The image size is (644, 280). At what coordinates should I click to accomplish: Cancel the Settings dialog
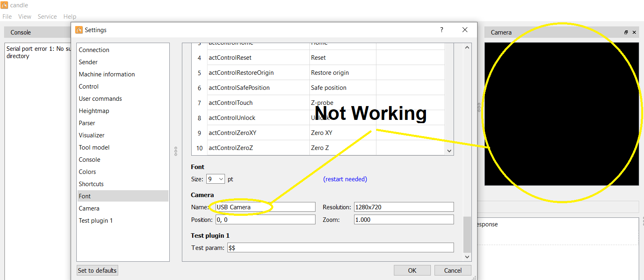pyautogui.click(x=453, y=270)
